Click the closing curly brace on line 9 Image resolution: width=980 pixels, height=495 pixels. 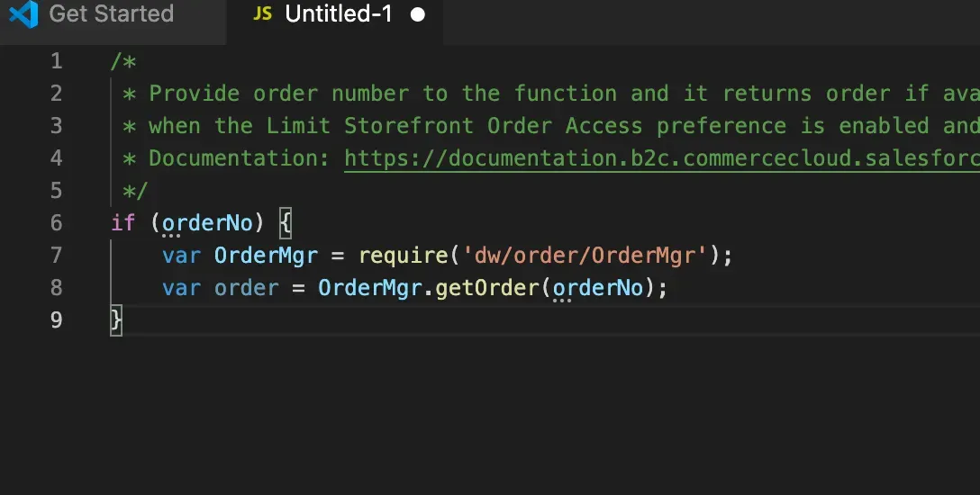[116, 320]
